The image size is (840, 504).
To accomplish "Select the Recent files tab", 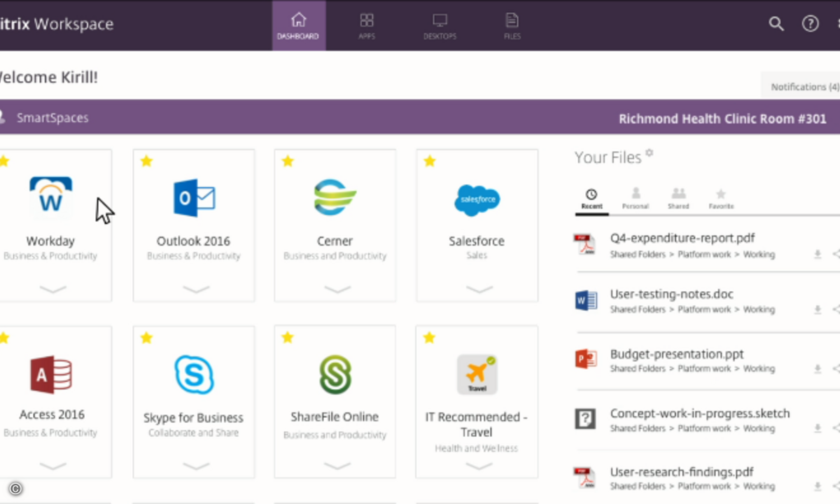I will click(591, 199).
